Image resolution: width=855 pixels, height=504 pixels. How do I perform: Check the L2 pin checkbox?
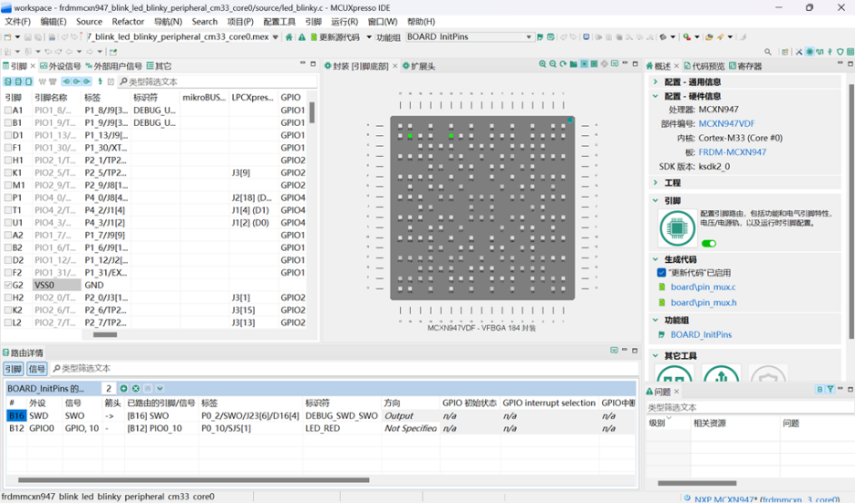point(8,322)
